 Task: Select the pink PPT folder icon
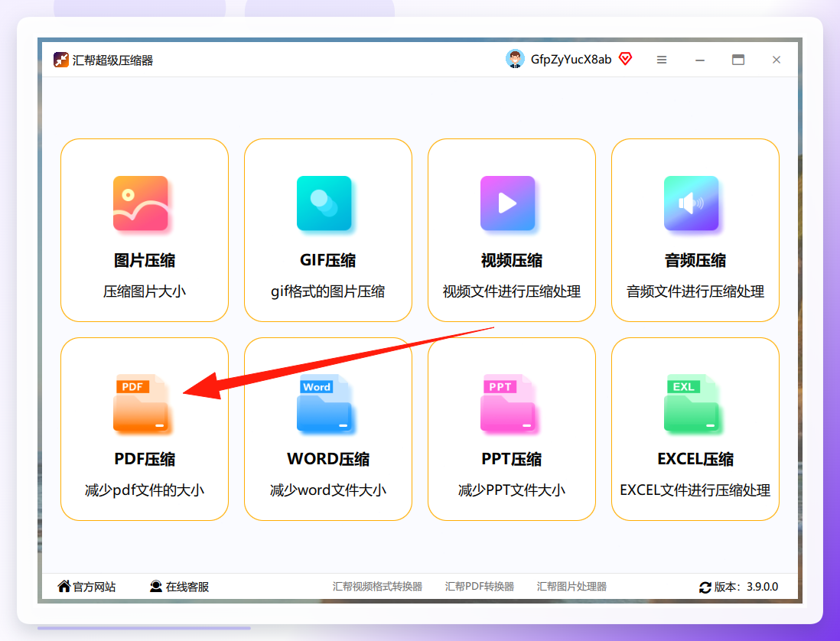point(508,402)
